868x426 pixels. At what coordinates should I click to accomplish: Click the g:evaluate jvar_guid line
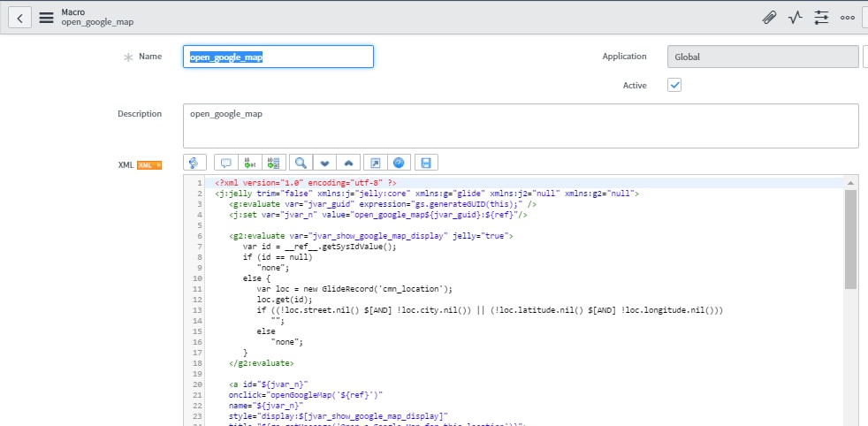tap(383, 204)
